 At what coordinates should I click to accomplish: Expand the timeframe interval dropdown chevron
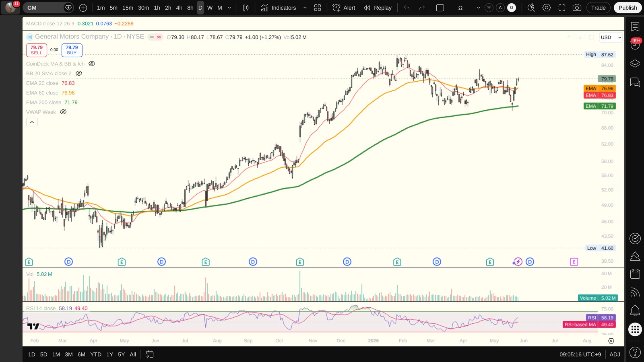[x=229, y=8]
